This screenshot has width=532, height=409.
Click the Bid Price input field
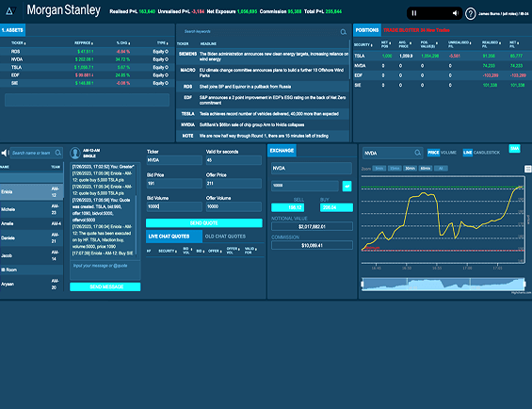point(174,184)
